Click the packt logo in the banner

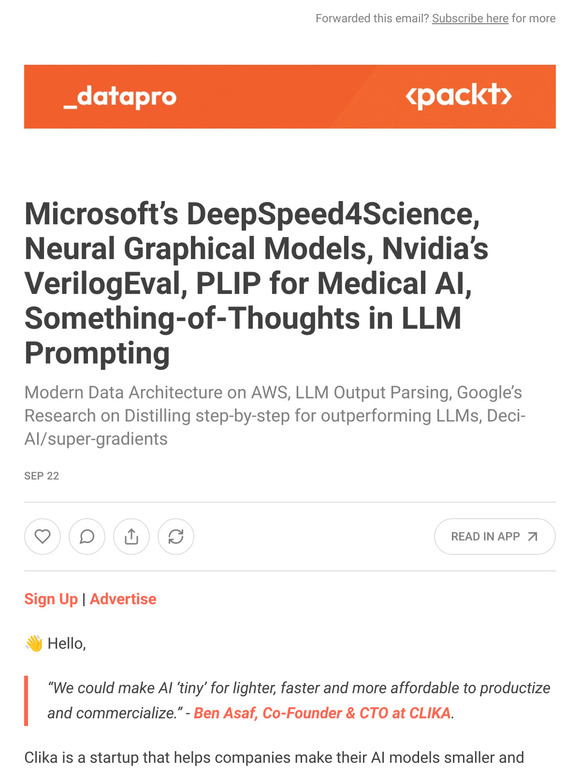point(458,95)
